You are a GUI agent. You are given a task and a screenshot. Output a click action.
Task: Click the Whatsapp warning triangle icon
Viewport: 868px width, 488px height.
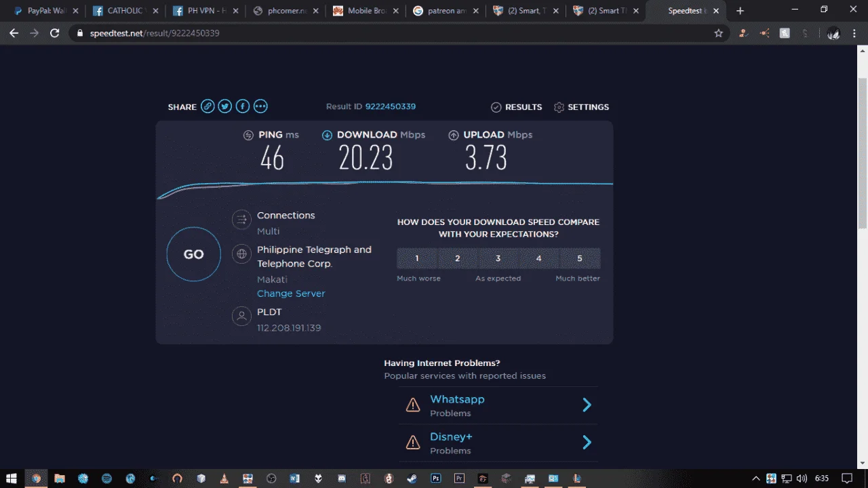413,405
